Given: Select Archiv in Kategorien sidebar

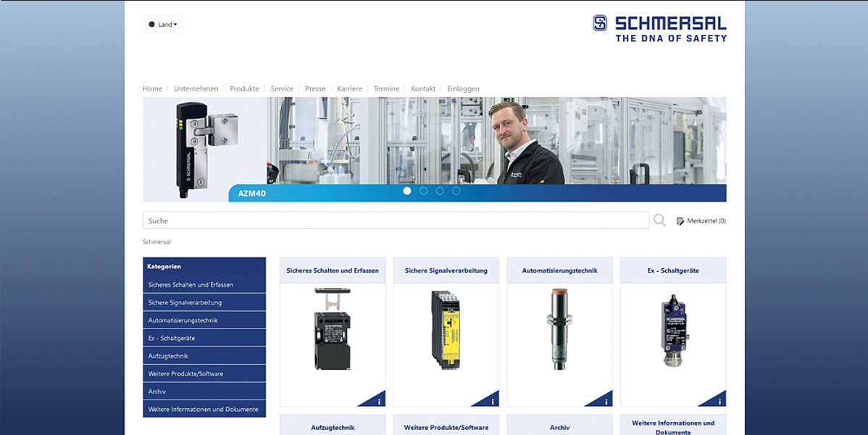Looking at the screenshot, I should click(204, 391).
